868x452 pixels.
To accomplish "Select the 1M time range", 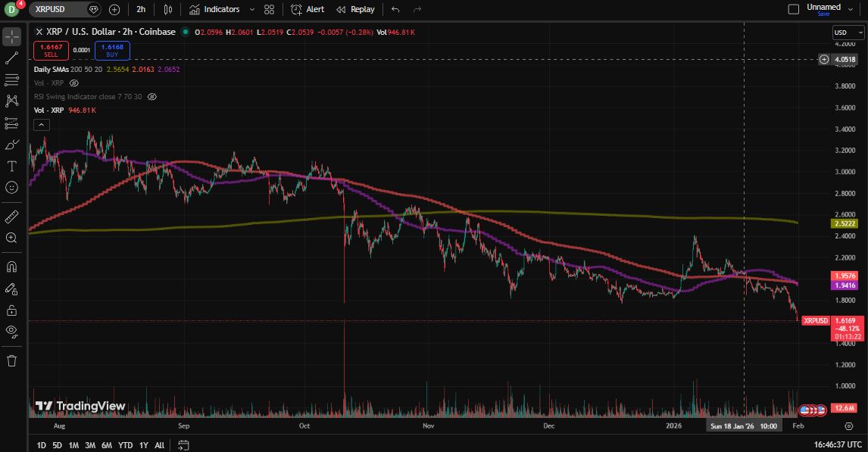I will click(x=73, y=445).
